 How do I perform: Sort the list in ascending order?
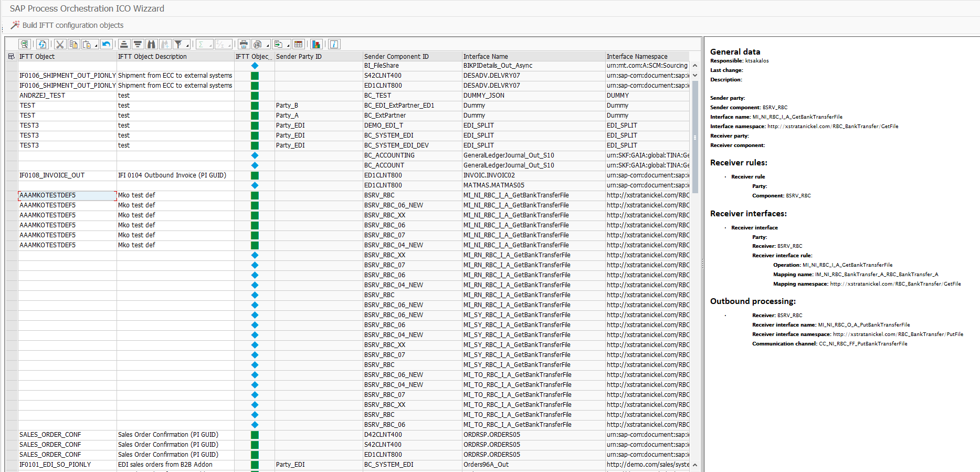coord(124,44)
